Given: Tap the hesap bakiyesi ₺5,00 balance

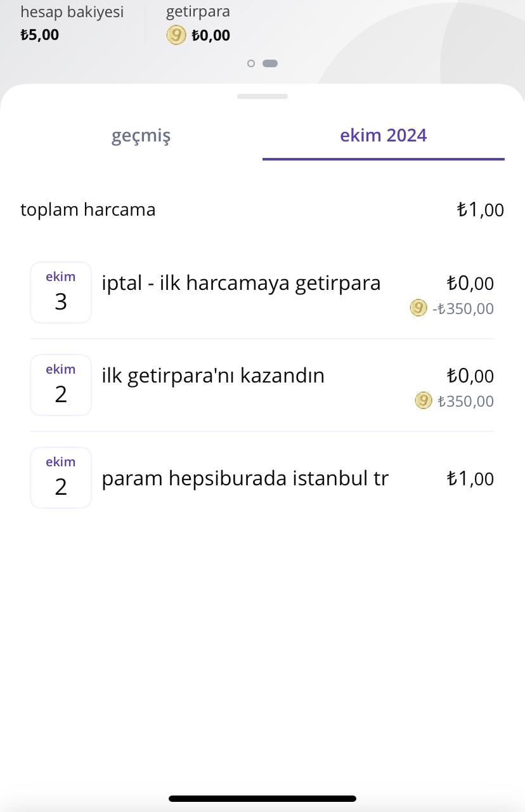Looking at the screenshot, I should pyautogui.click(x=72, y=23).
